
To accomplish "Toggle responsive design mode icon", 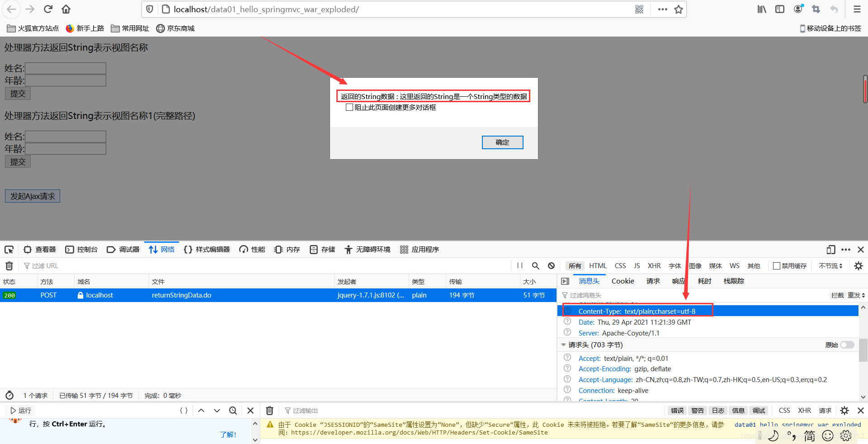I will [x=831, y=250].
